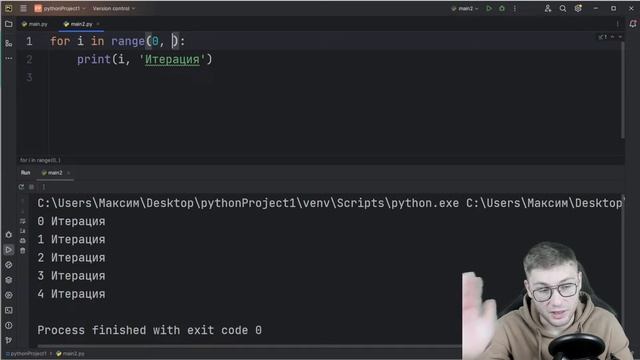Open the main hamburger menu

click(24, 8)
